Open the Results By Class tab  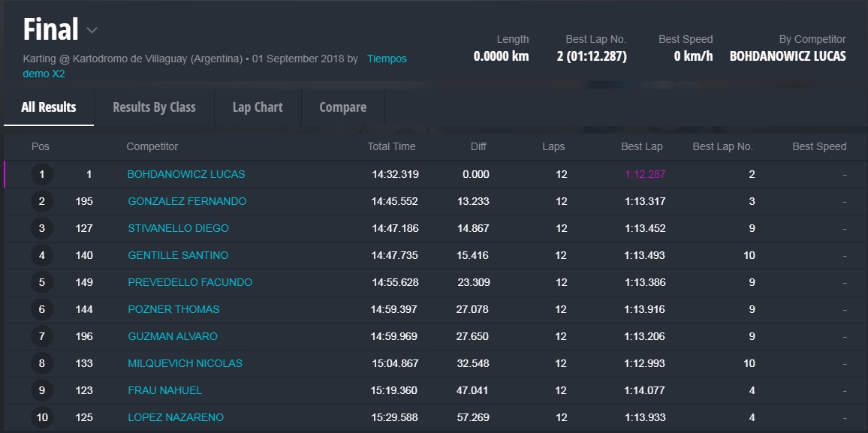point(154,107)
